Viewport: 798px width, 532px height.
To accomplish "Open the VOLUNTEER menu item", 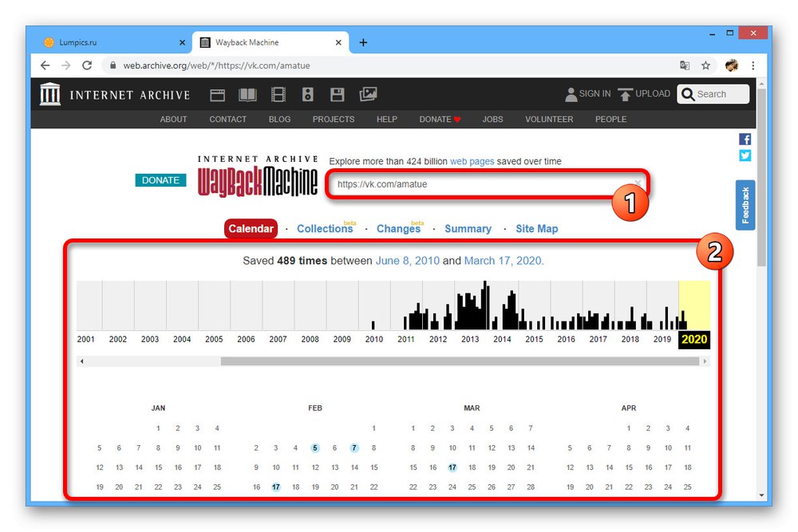I will pyautogui.click(x=549, y=120).
